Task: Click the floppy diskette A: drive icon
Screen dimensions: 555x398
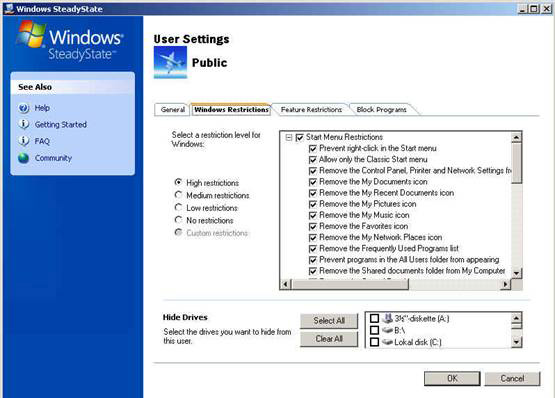Action: [388, 318]
